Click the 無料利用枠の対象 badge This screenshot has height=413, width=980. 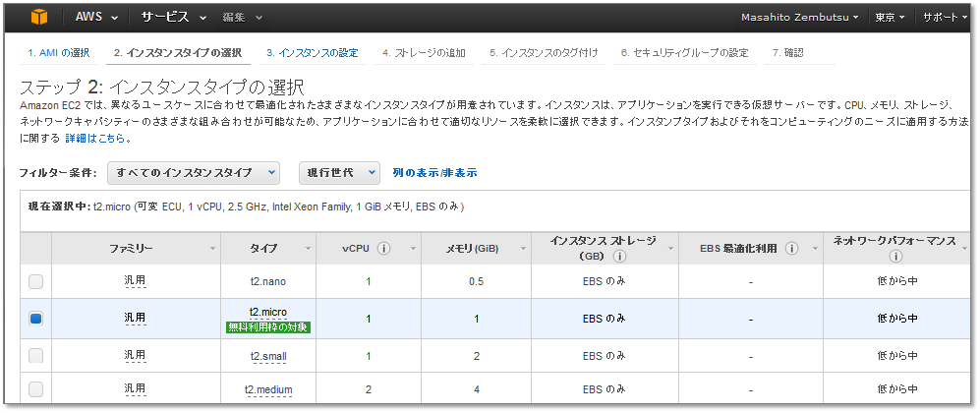[x=268, y=326]
